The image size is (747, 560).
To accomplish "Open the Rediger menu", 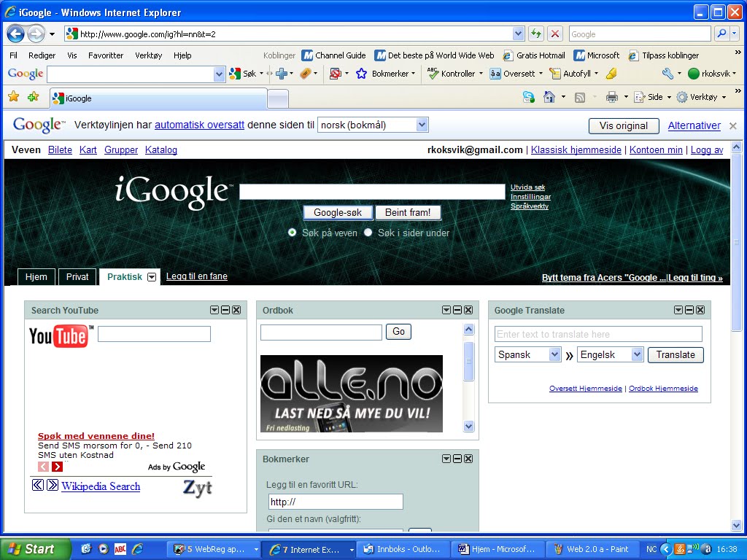I will 42,55.
